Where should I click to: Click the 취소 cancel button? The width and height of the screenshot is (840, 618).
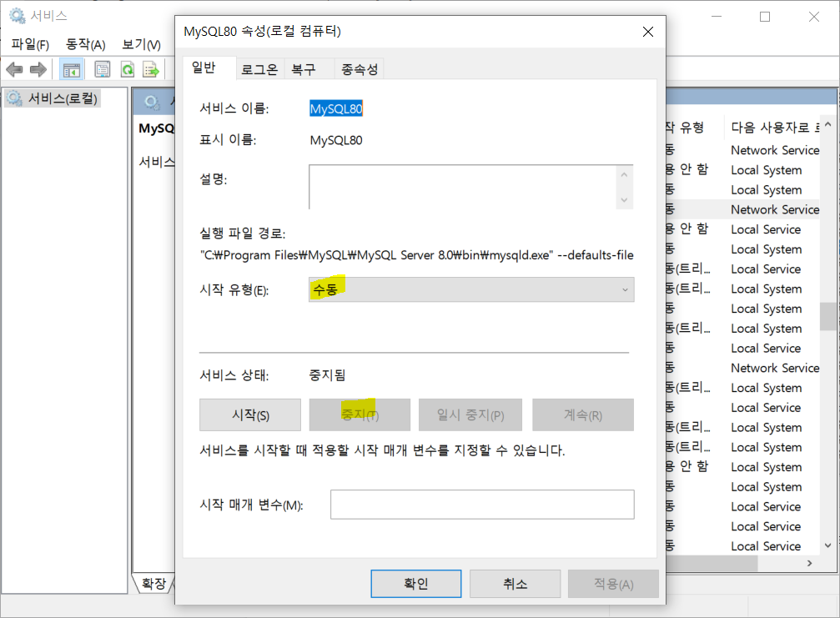click(x=515, y=584)
